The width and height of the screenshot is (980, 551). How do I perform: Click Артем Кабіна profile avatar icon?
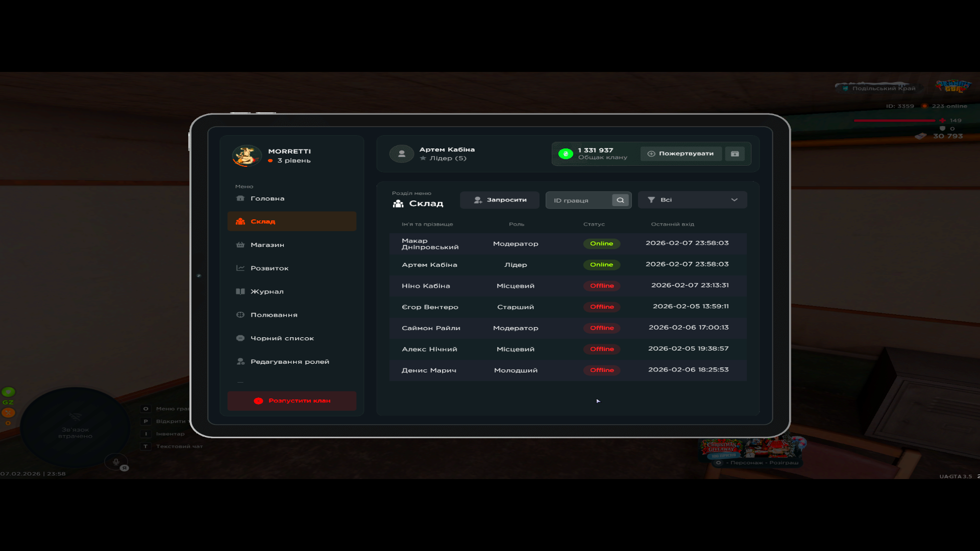click(402, 154)
